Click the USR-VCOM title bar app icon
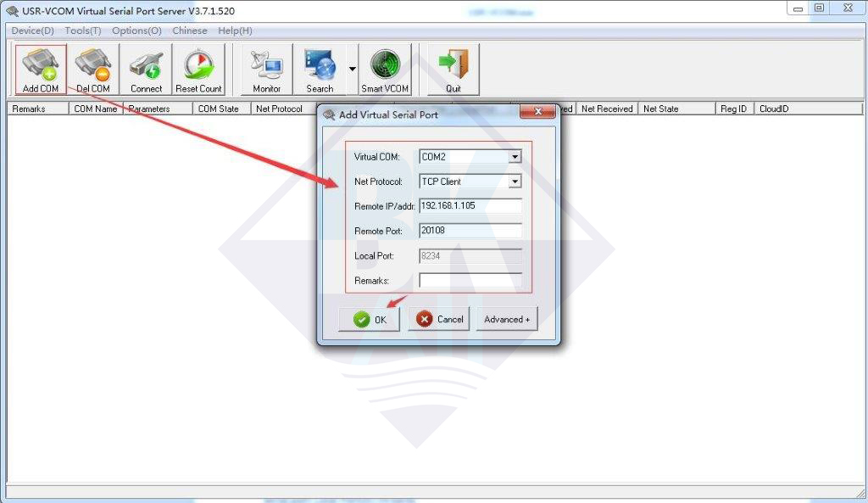The image size is (868, 503). [12, 10]
